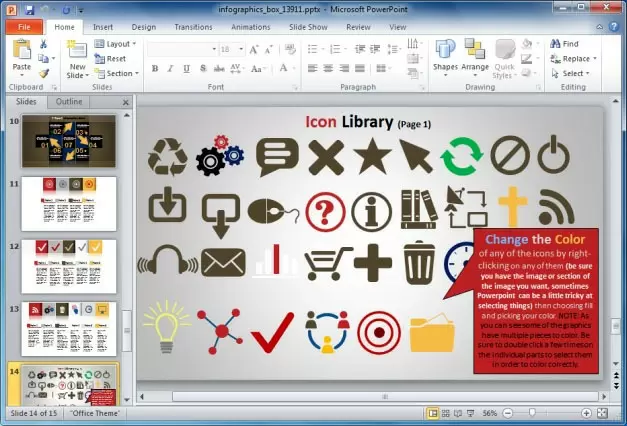
Task: Open the Section dropdown
Action: coord(120,73)
